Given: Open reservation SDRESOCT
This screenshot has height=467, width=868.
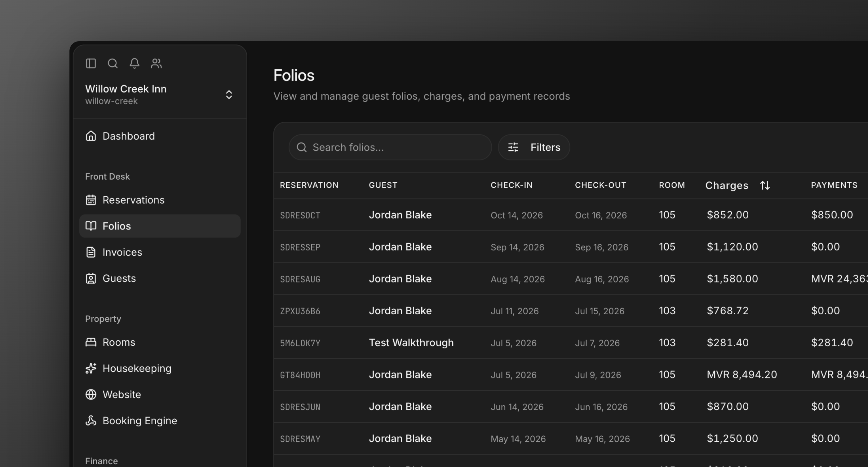Looking at the screenshot, I should coord(300,215).
